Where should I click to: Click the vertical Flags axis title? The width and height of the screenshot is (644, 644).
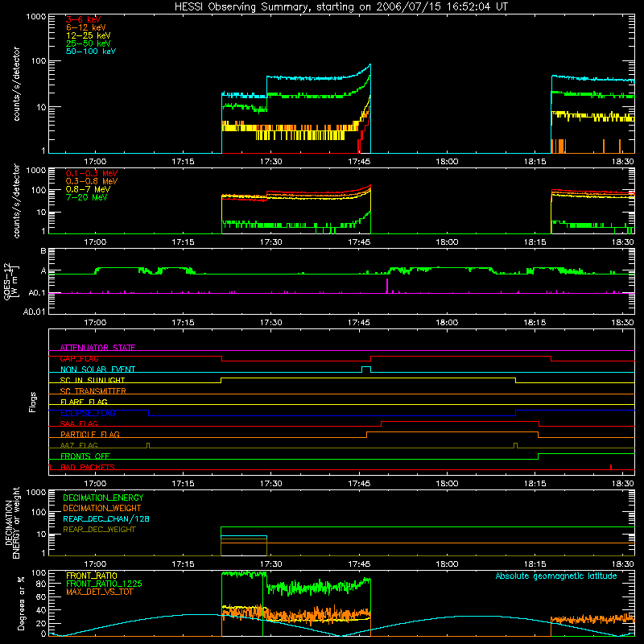pyautogui.click(x=33, y=402)
